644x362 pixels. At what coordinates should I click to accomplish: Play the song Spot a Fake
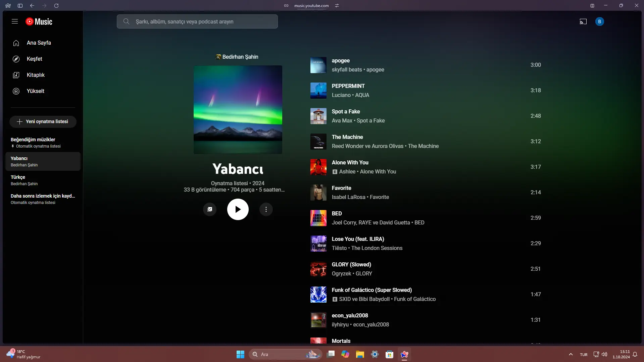point(346,112)
